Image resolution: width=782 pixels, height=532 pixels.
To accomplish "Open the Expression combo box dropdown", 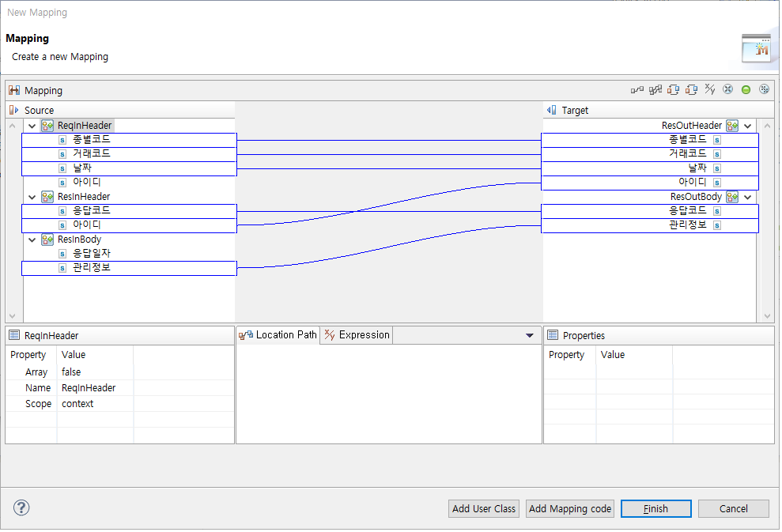I will [531, 334].
